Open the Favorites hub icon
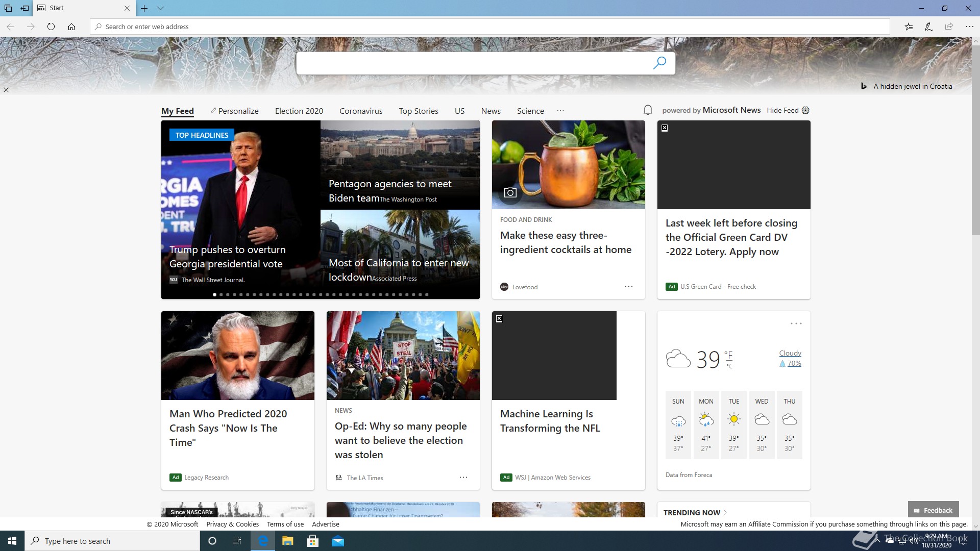This screenshot has height=551, width=980. pos(909,27)
